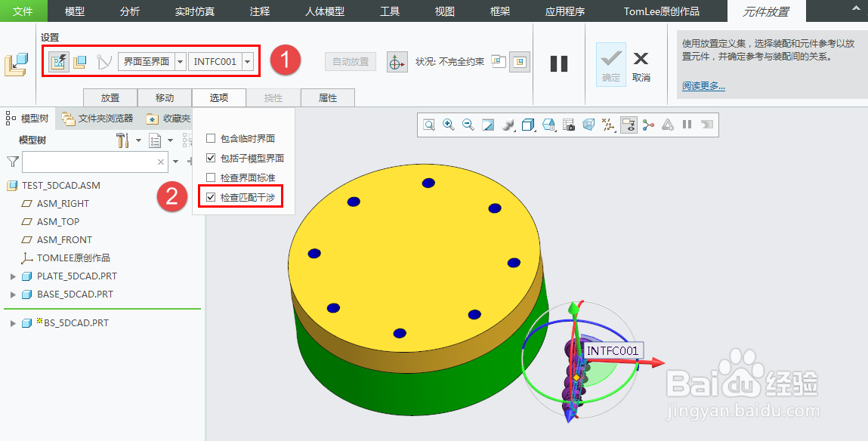Uncheck the 包括子模型界面 checkbox

[210, 158]
